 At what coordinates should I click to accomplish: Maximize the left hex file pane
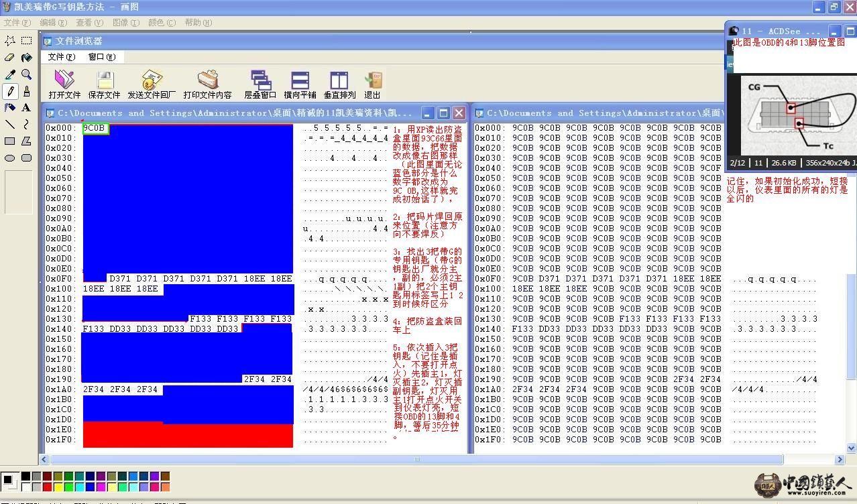coord(443,113)
